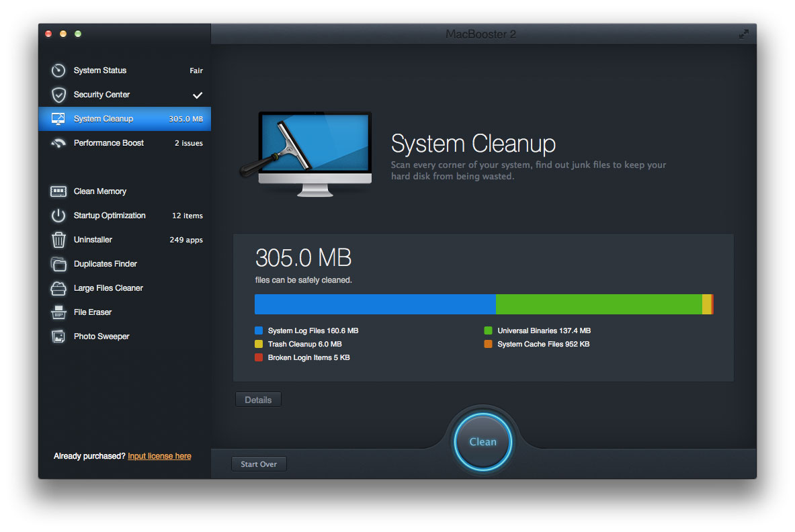Open the Uninstaller tool

click(x=125, y=240)
